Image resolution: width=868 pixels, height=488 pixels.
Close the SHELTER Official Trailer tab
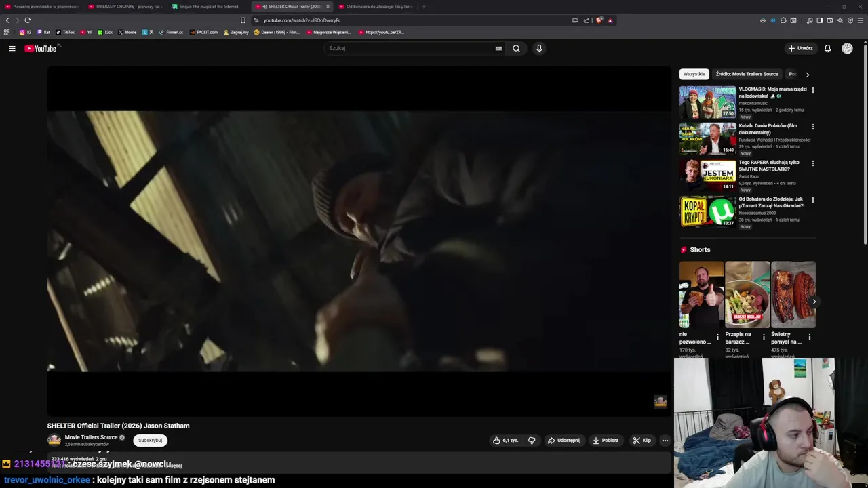pyautogui.click(x=328, y=7)
